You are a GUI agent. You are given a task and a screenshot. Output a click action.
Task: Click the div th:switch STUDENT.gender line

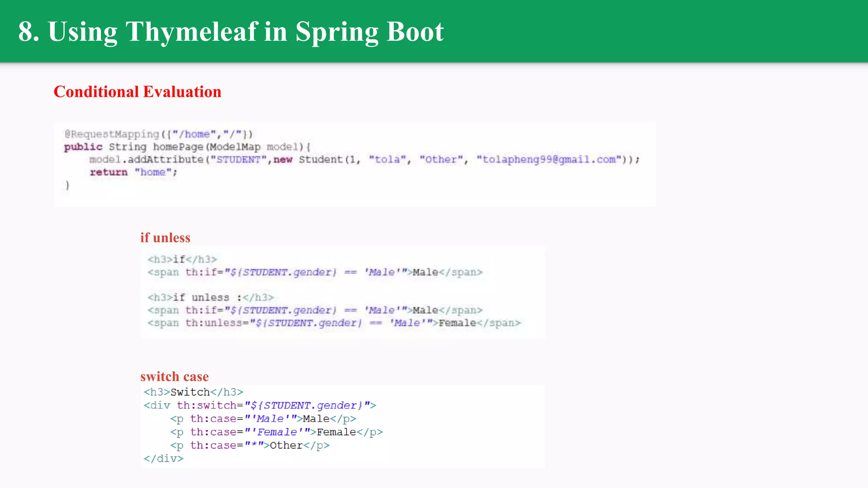tap(260, 405)
